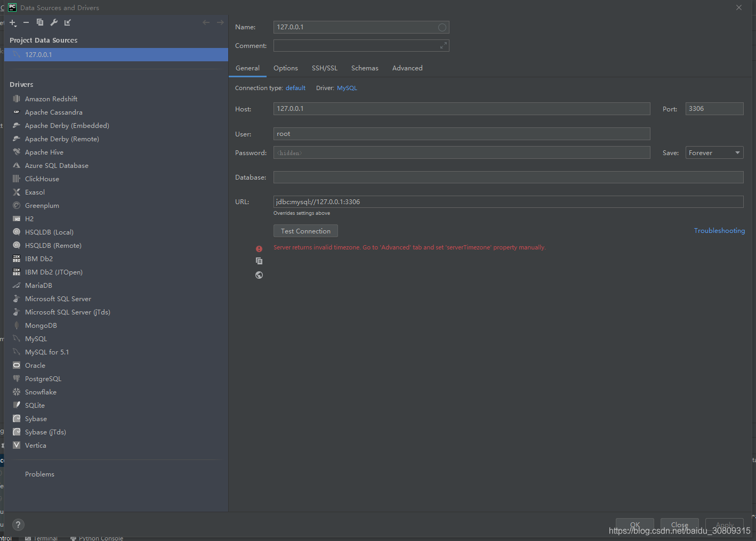
Task: Click the help question mark icon
Action: coord(18,524)
